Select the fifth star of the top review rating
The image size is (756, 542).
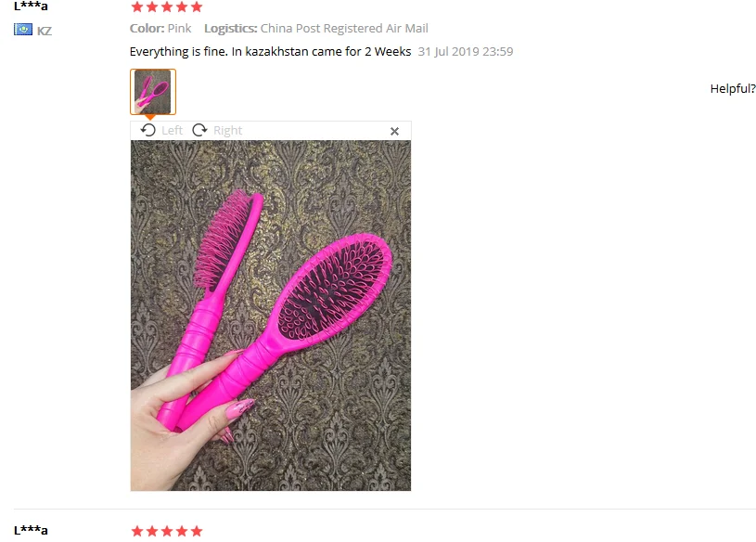click(x=197, y=6)
